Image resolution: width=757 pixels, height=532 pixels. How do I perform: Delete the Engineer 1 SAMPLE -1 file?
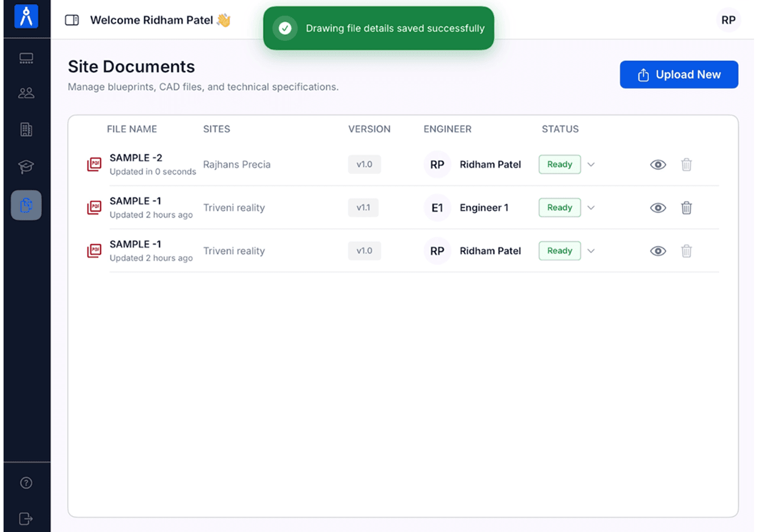click(x=686, y=207)
